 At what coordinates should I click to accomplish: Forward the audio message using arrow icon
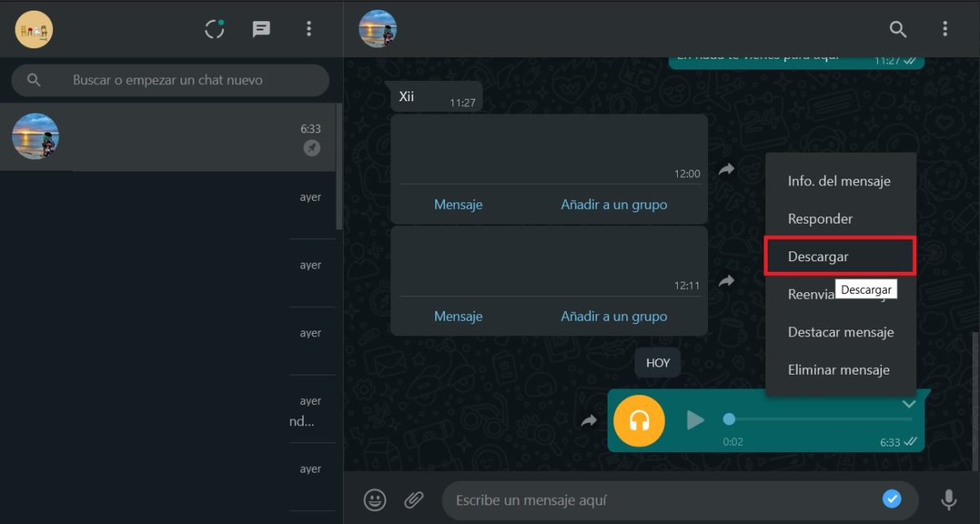[x=589, y=421]
